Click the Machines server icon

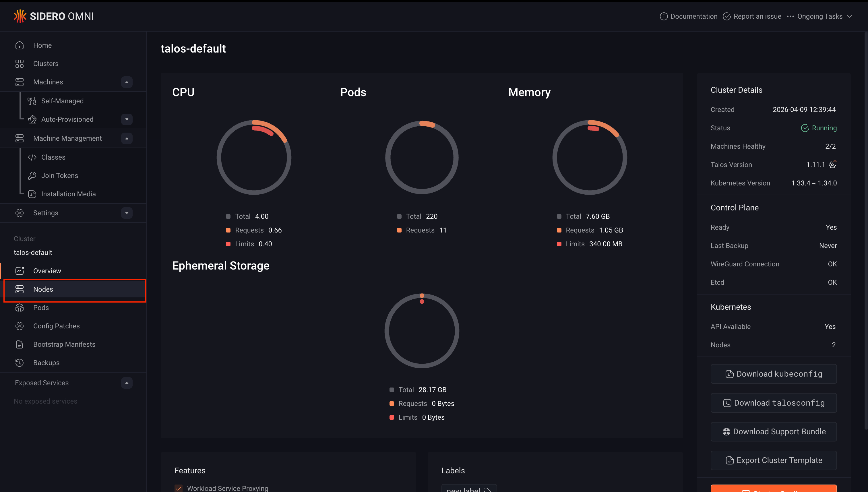tap(19, 82)
